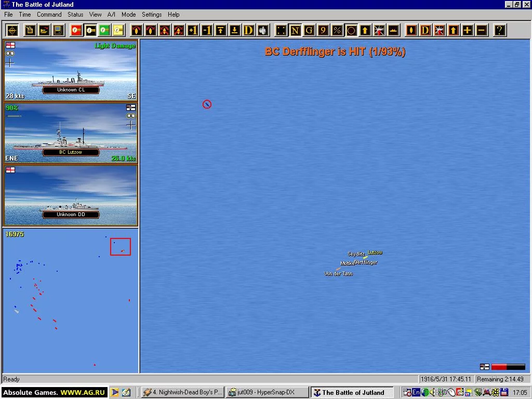Click the down arrow with bottom bar icon
The image size is (532, 399).
coord(234,31)
